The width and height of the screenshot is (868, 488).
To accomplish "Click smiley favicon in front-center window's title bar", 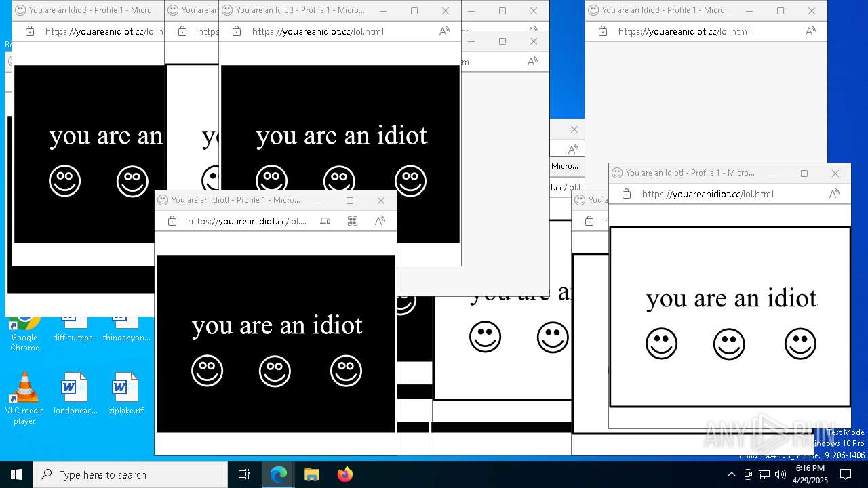I will [163, 200].
